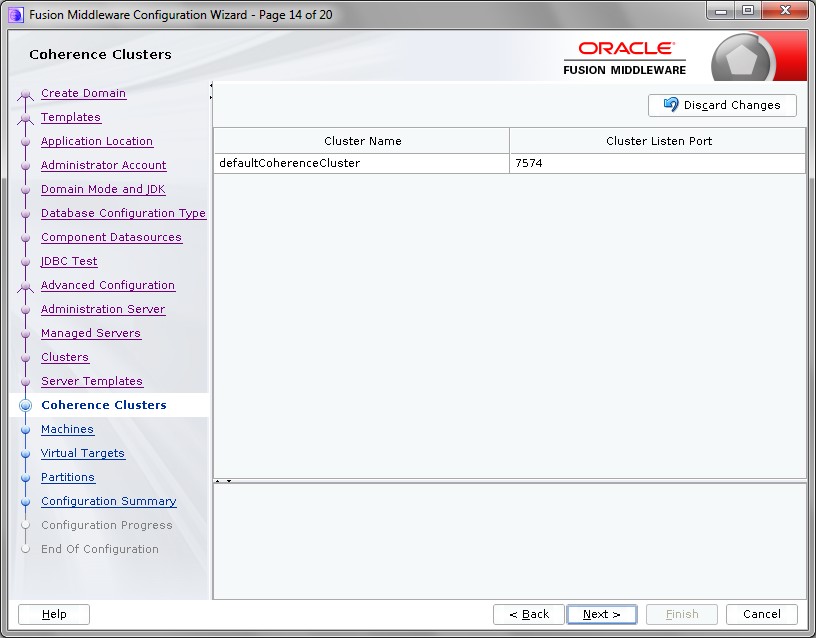
Task: Go back with the Back button
Action: point(529,614)
